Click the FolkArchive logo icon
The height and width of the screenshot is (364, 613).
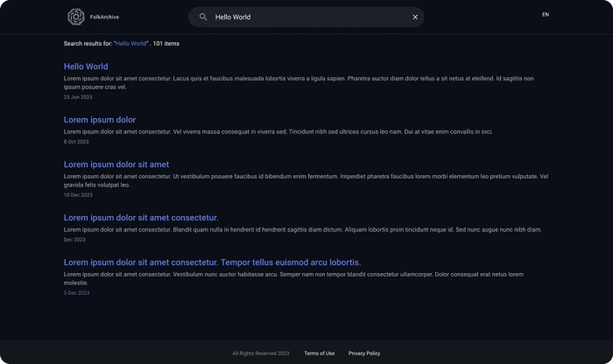click(x=76, y=17)
